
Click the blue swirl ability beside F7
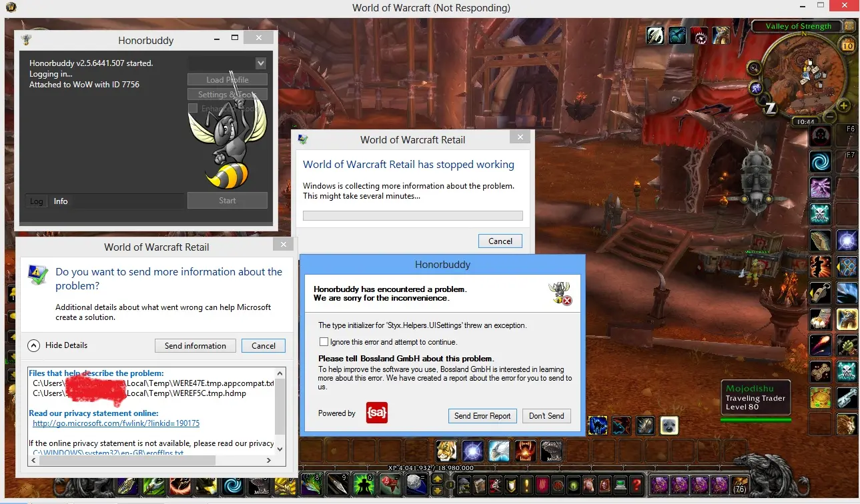pyautogui.click(x=820, y=161)
